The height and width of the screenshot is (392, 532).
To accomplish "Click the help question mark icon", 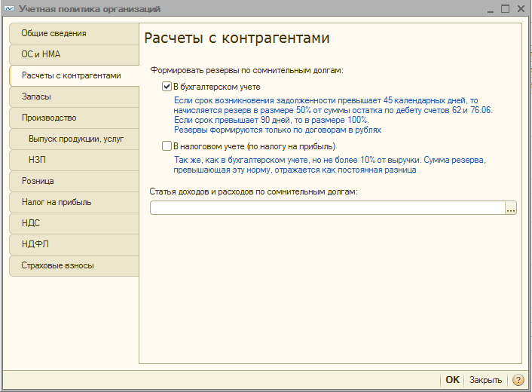I will tap(518, 380).
